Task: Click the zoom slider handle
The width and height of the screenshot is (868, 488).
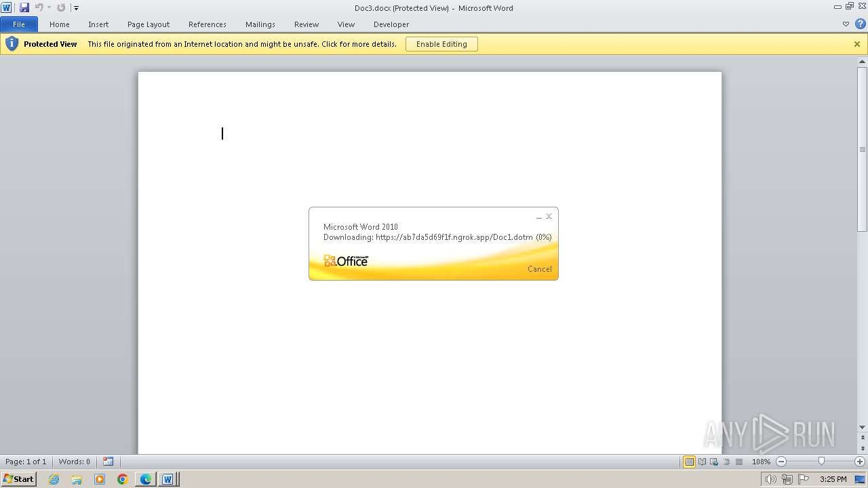Action: coord(821,462)
